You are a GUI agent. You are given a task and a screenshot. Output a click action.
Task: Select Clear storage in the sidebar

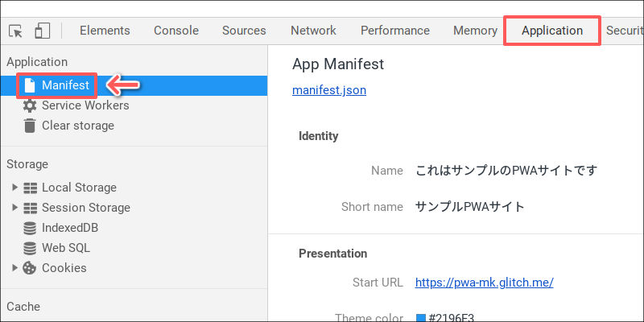coord(78,126)
